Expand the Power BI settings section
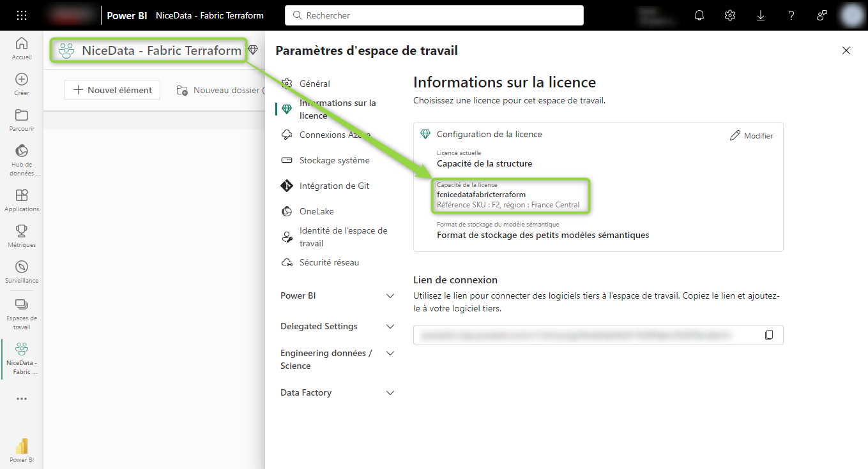The image size is (868, 469). pos(337,295)
